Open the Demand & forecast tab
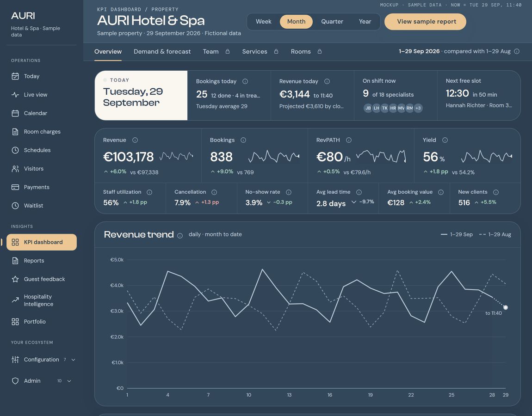The image size is (532, 416). [x=162, y=51]
